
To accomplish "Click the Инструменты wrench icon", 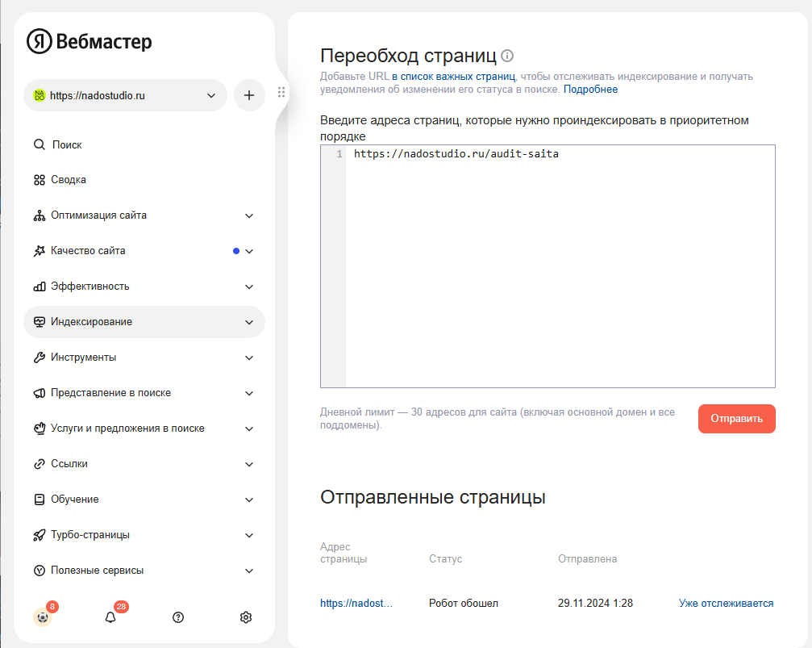I will (x=40, y=357).
